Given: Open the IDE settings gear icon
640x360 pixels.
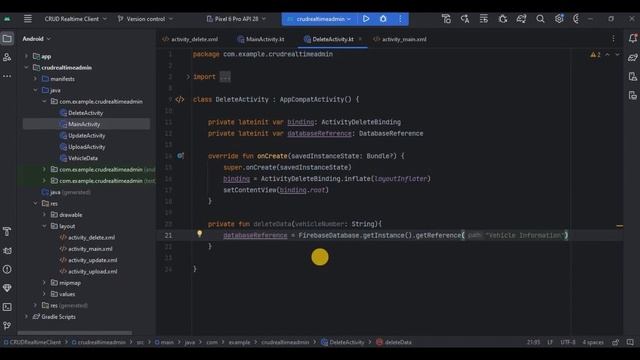Looking at the screenshot, I should 559,19.
